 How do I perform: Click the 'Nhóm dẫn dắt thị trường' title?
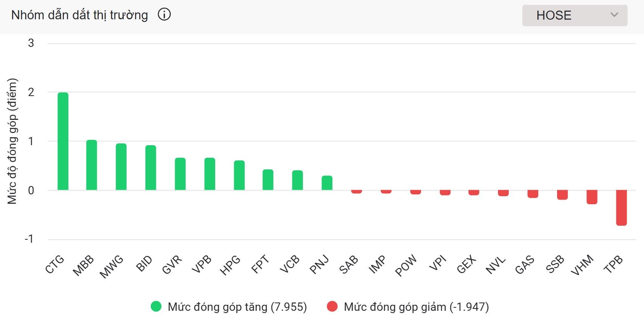79,15
